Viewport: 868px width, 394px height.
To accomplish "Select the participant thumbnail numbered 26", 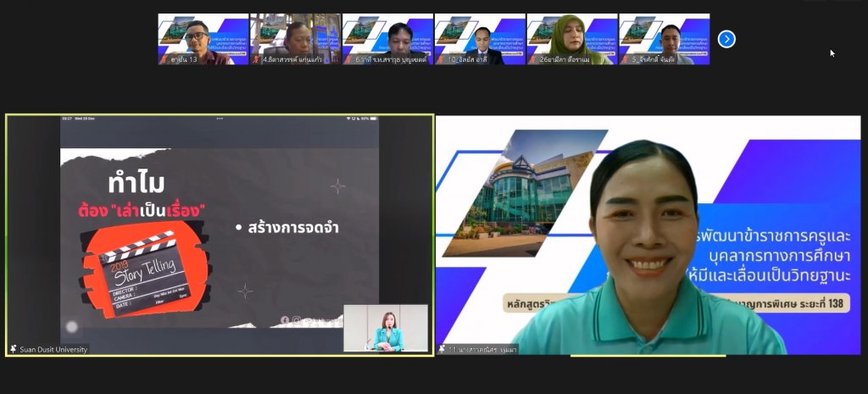I will click(x=572, y=39).
